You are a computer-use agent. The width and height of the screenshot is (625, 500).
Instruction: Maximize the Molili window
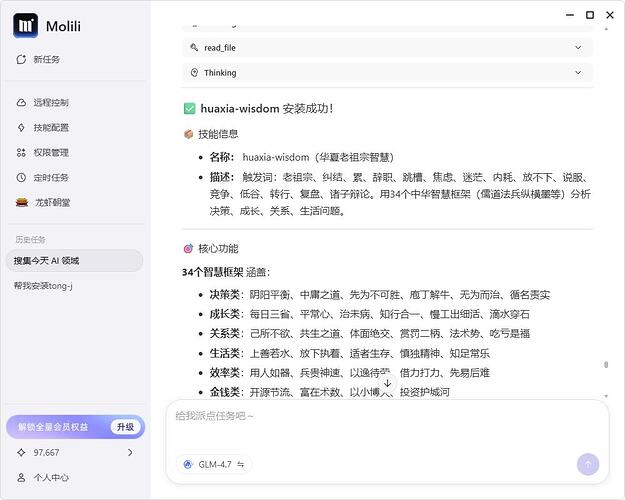click(590, 15)
